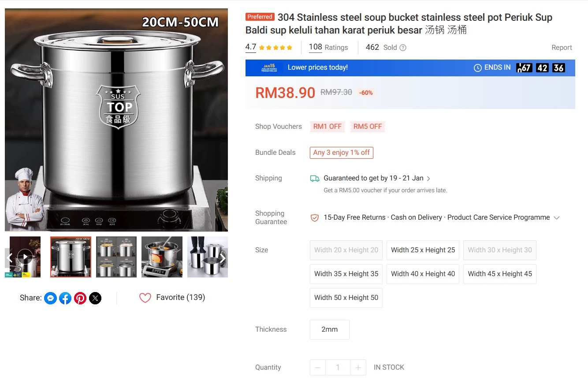588x382 pixels.
Task: Click the Report link
Action: [x=562, y=48]
